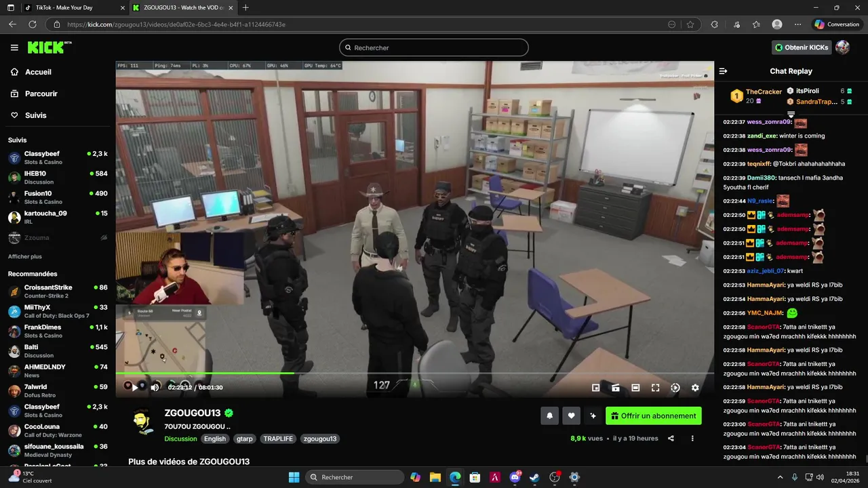Open the favorites list icon

pyautogui.click(x=756, y=24)
